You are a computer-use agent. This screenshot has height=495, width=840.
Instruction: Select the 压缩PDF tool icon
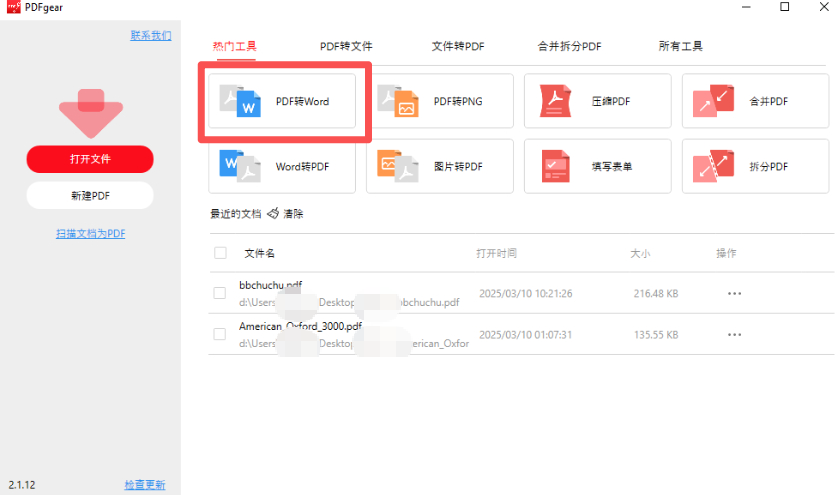tap(556, 101)
